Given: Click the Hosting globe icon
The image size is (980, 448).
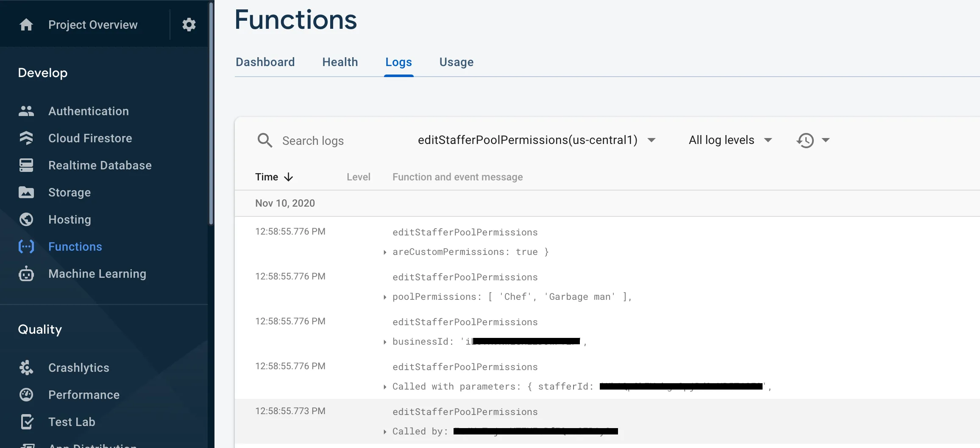Looking at the screenshot, I should (26, 220).
